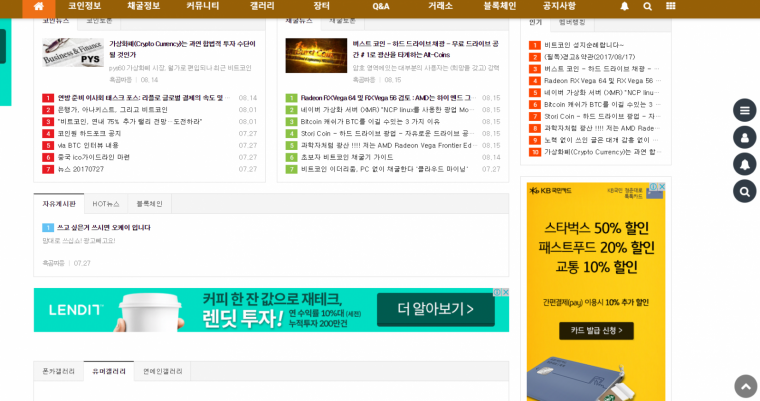Viewport: 760px width, 401px height.
Task: Click the 카드 발급 신청 button
Action: 596,331
